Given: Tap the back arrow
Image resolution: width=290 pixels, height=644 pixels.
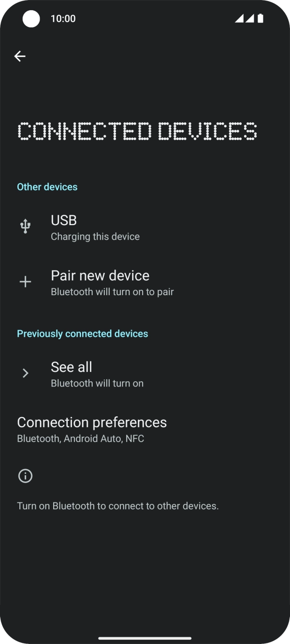Looking at the screenshot, I should [x=20, y=56].
